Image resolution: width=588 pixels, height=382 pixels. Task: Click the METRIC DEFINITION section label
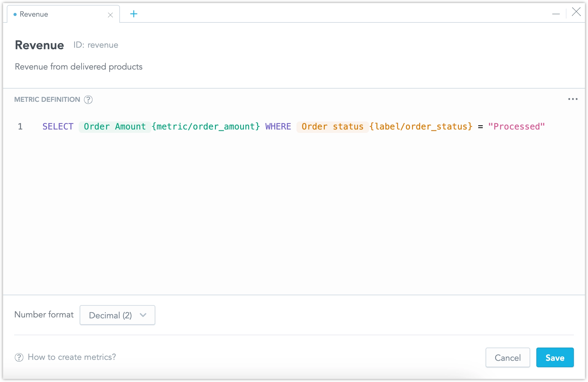pos(47,99)
